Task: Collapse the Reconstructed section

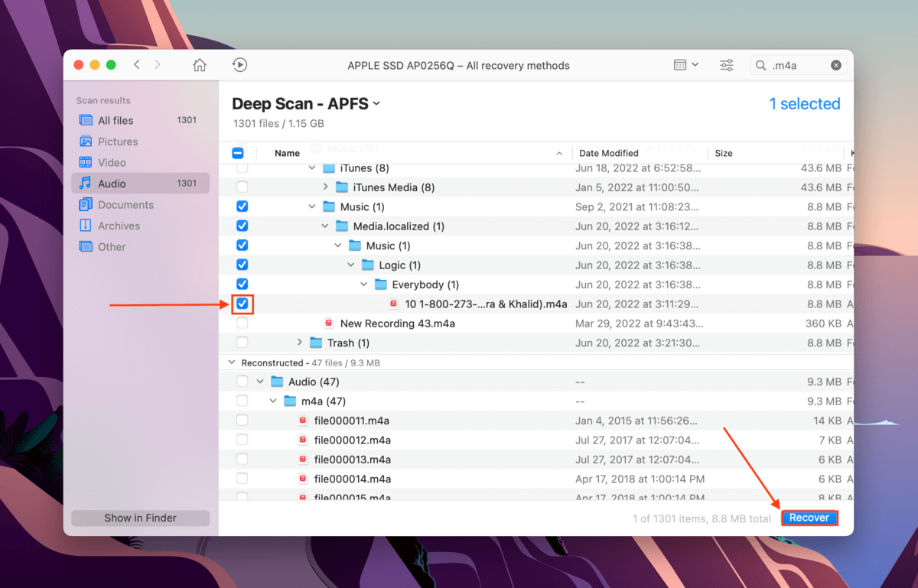Action: 232,362
